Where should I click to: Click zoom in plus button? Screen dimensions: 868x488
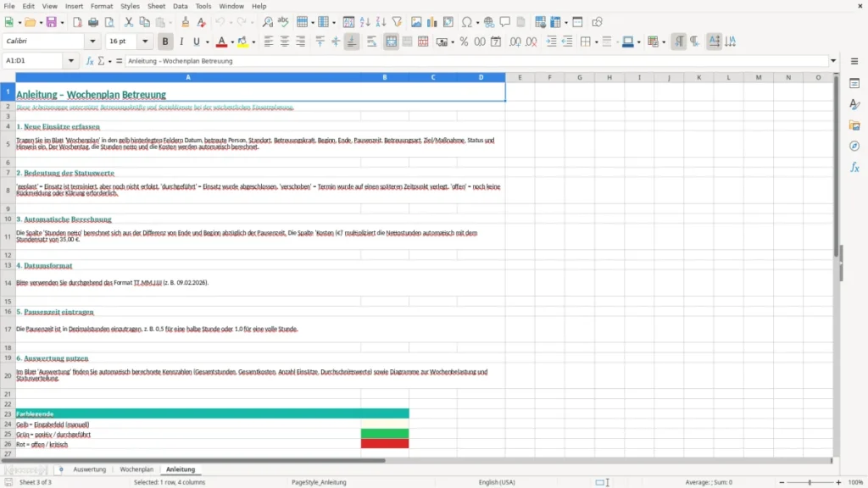coord(838,482)
